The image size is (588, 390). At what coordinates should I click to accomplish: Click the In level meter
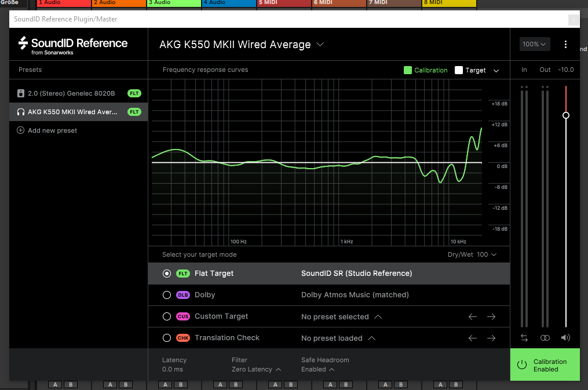[524, 206]
